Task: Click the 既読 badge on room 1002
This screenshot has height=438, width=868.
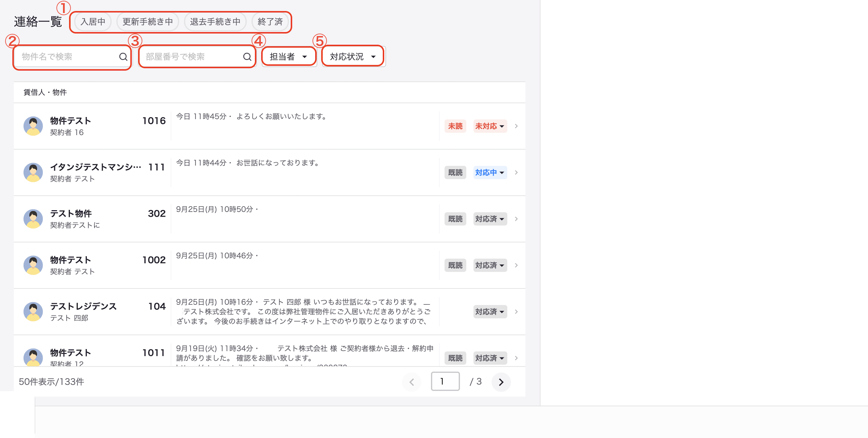Action: point(455,266)
